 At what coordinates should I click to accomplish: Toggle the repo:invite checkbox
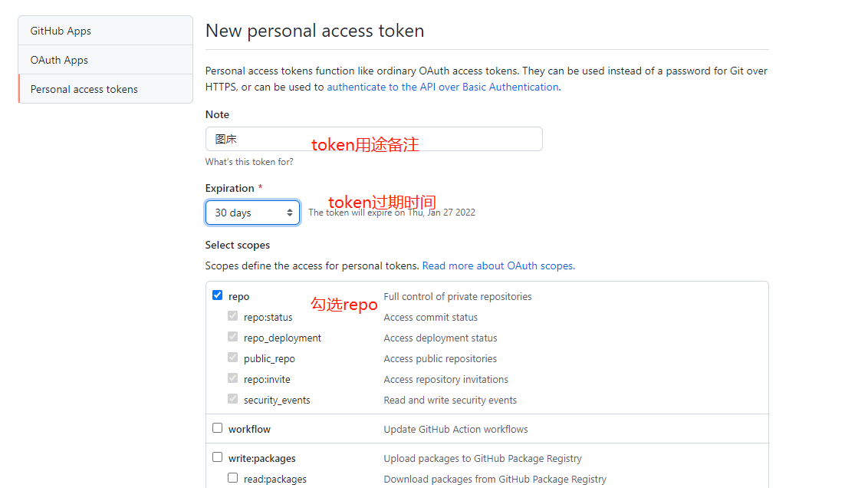click(x=232, y=378)
